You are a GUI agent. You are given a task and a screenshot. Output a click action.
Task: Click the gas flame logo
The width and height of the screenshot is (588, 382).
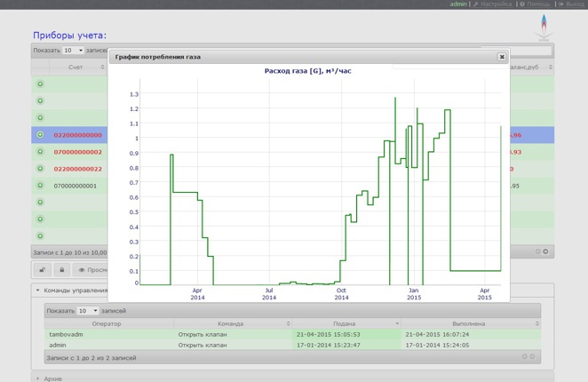coord(544,27)
